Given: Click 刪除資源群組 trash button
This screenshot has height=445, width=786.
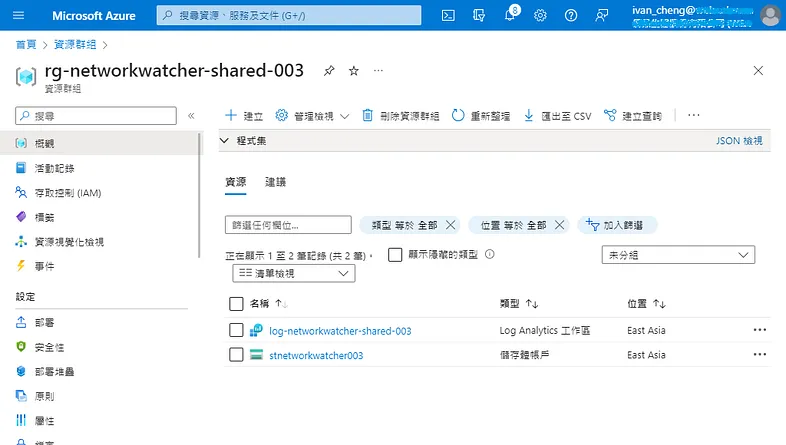Looking at the screenshot, I should (400, 116).
